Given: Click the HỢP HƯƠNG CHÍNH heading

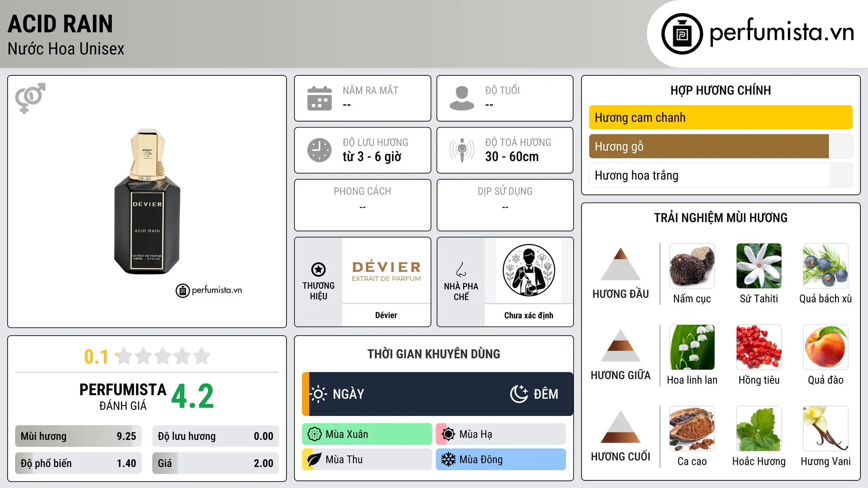Looking at the screenshot, I should pyautogui.click(x=721, y=90).
